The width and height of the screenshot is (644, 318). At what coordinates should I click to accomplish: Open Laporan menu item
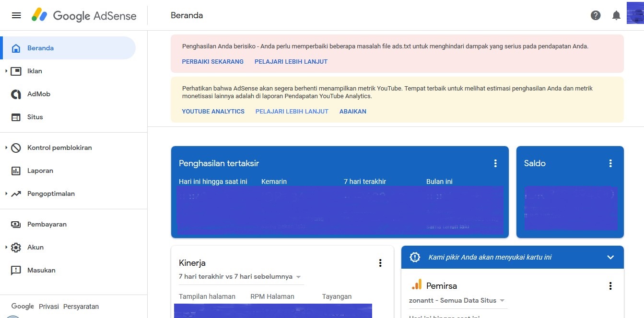tap(68, 171)
